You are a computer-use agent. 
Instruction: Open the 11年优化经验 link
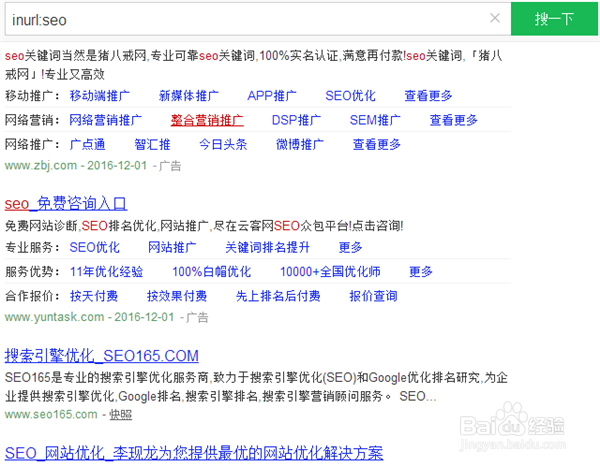coord(106,272)
